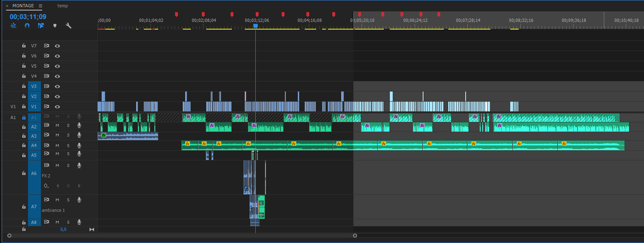
Task: Click the V3 track target button
Action: coord(34,86)
